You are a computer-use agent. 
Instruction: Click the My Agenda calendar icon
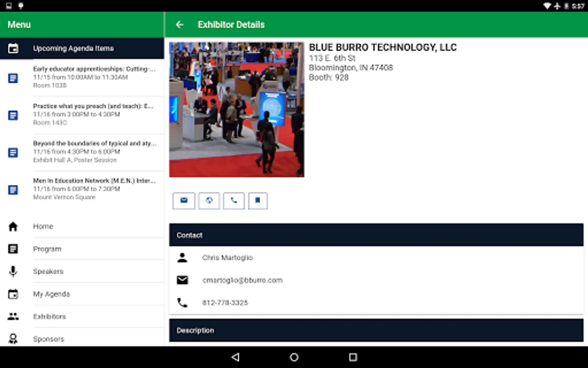tap(13, 294)
